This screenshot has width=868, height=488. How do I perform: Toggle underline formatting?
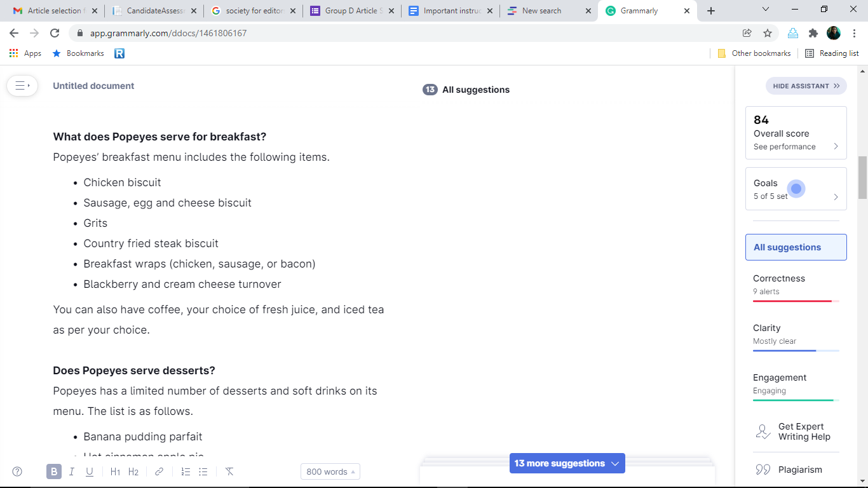[x=90, y=471]
